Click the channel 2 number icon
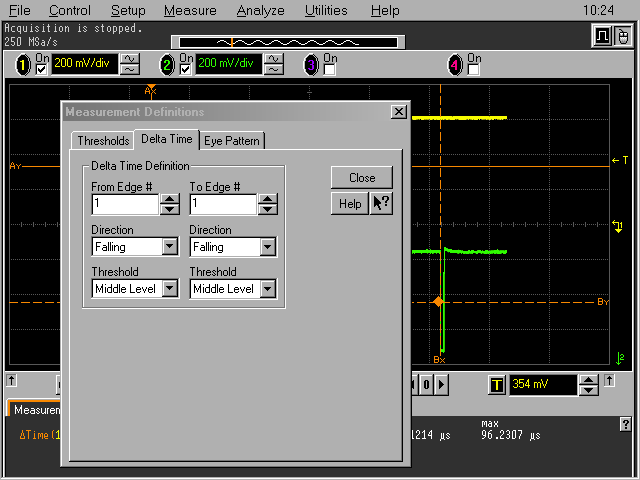Image resolution: width=640 pixels, height=480 pixels. [167, 65]
